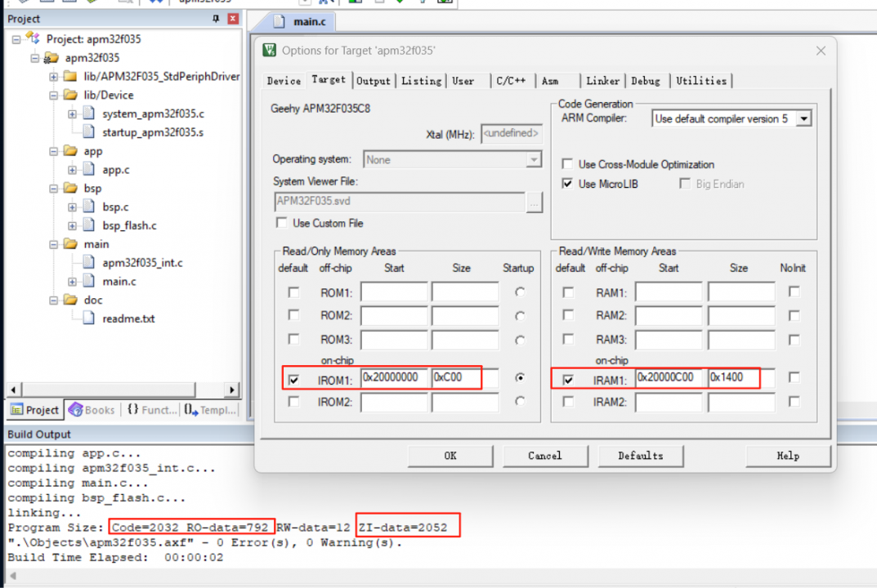Switch to the C/C++ options tab
This screenshot has height=588, width=877.
[511, 81]
